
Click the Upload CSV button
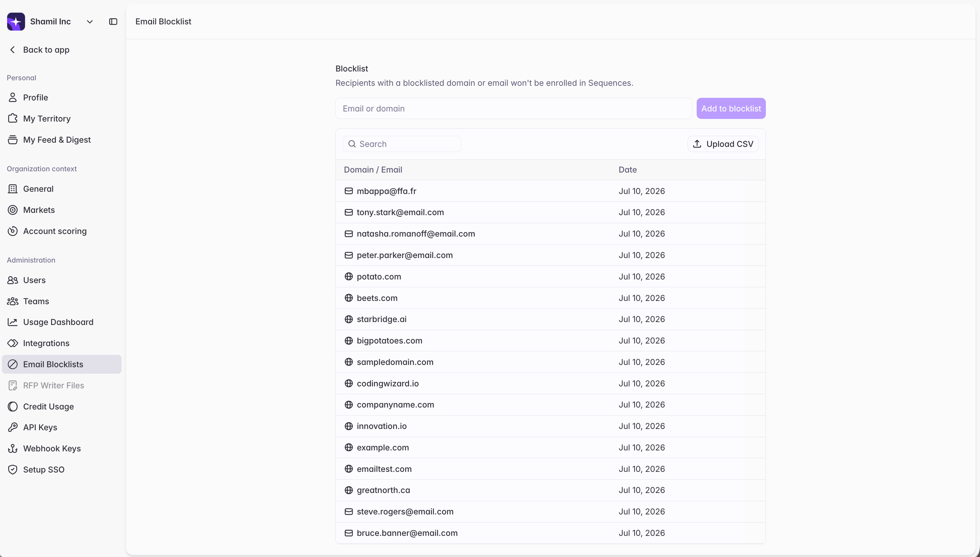[723, 144]
